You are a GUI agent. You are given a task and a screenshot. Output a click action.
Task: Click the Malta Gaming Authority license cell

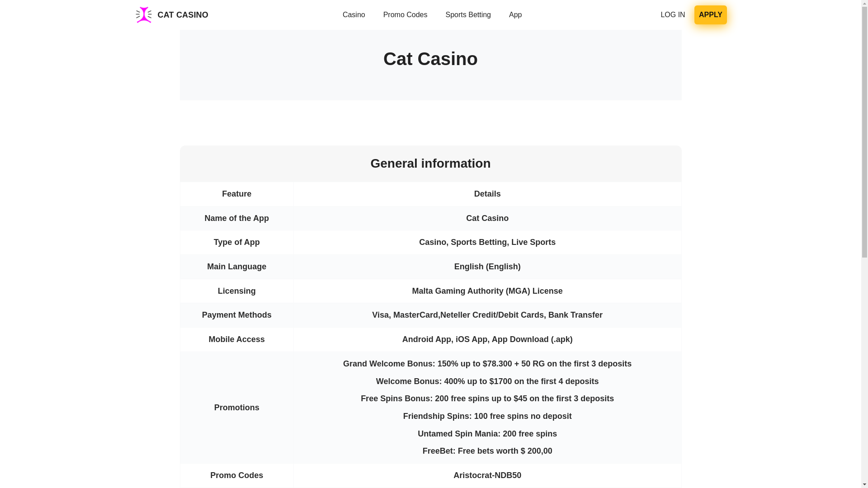pyautogui.click(x=487, y=291)
